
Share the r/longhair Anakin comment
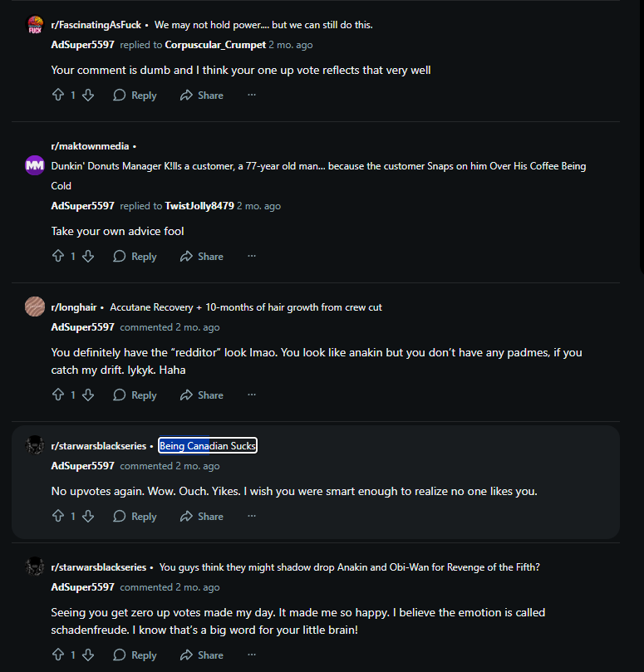(202, 395)
